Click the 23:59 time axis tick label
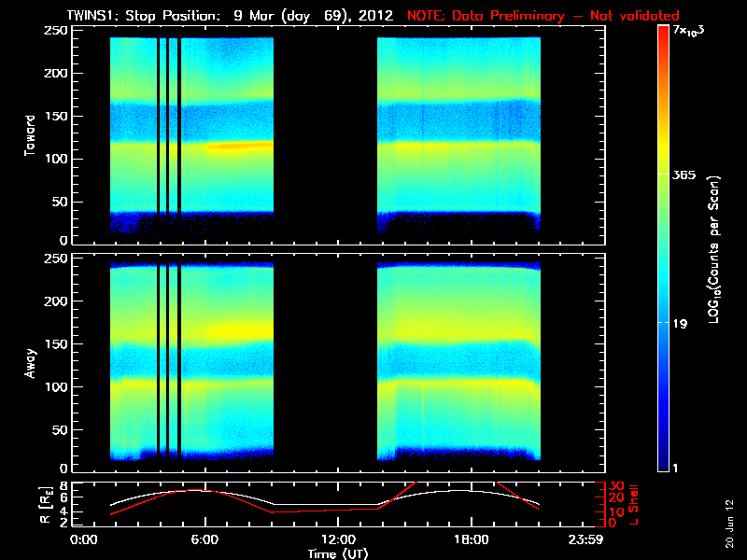 click(x=589, y=539)
